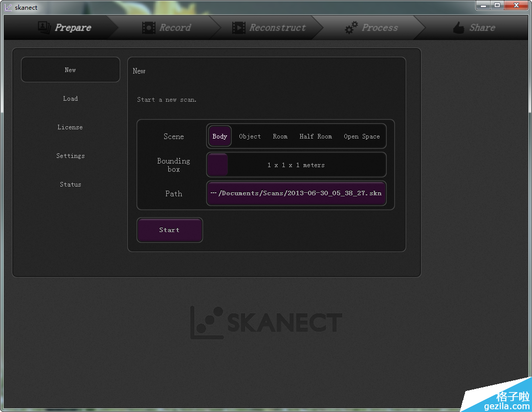
Task: Click the Share thumbs-up icon
Action: [459, 28]
